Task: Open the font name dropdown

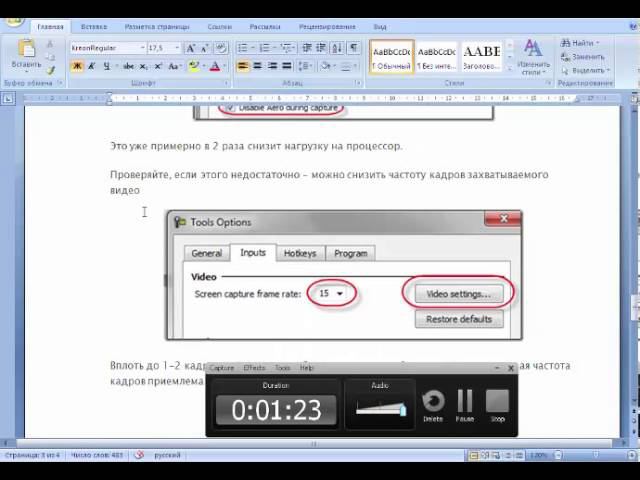Action: (x=142, y=48)
